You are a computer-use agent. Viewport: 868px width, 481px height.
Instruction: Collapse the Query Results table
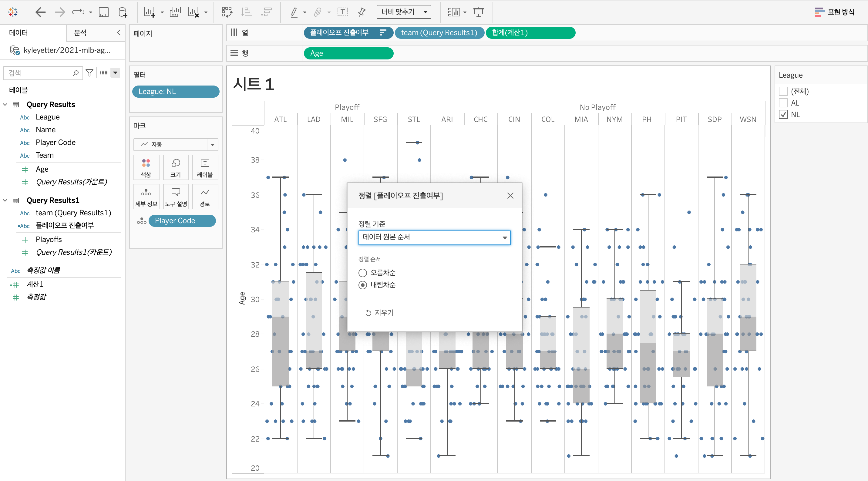[x=5, y=105]
